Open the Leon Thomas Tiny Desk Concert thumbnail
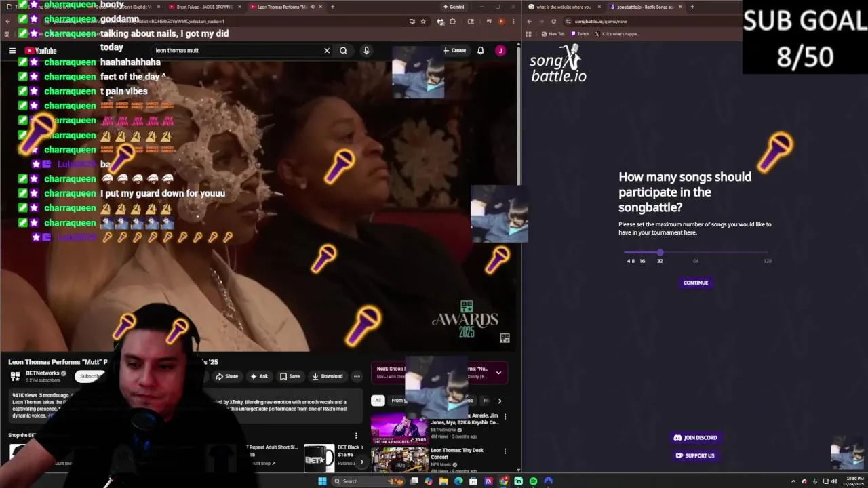868x488 pixels. click(399, 460)
